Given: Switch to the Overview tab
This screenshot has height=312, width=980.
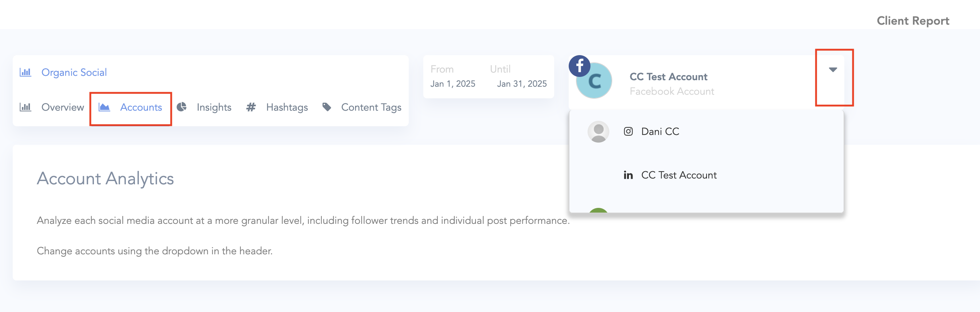Looking at the screenshot, I should point(63,107).
